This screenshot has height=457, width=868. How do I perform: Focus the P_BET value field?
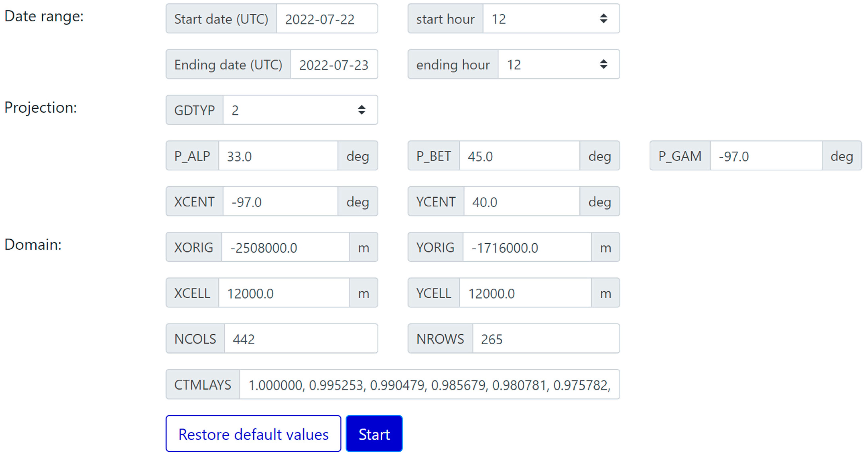click(519, 156)
